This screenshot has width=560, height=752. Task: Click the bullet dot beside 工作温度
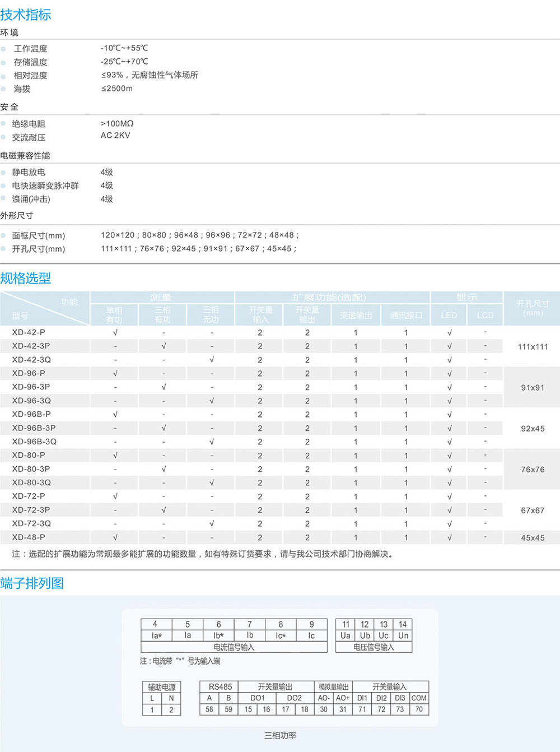click(x=3, y=49)
